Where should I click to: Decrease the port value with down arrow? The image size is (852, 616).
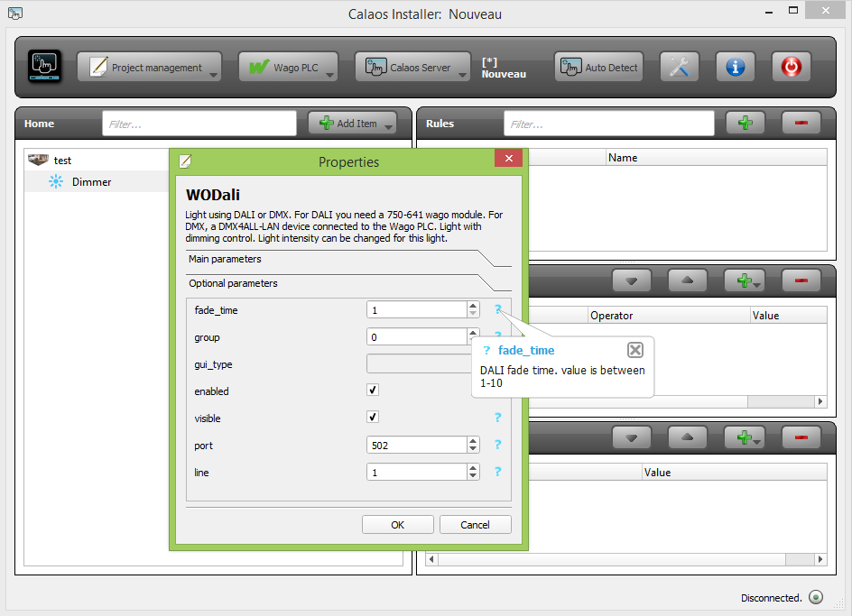pyautogui.click(x=473, y=449)
